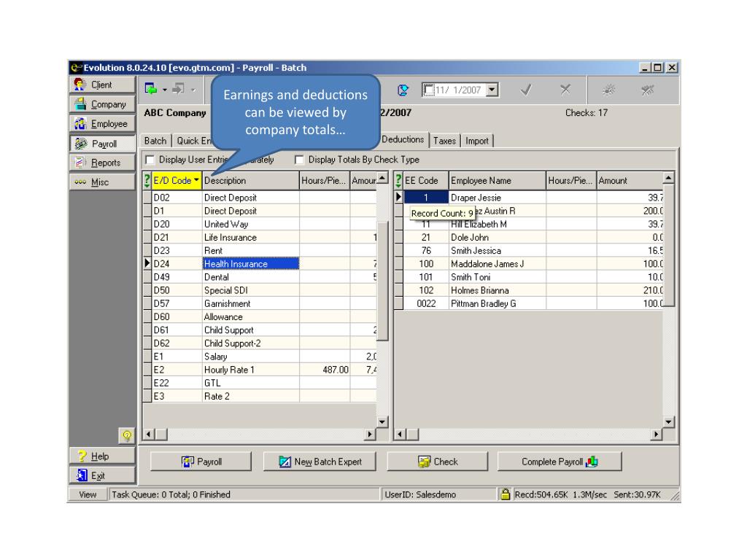Click the View status bar button

88,495
